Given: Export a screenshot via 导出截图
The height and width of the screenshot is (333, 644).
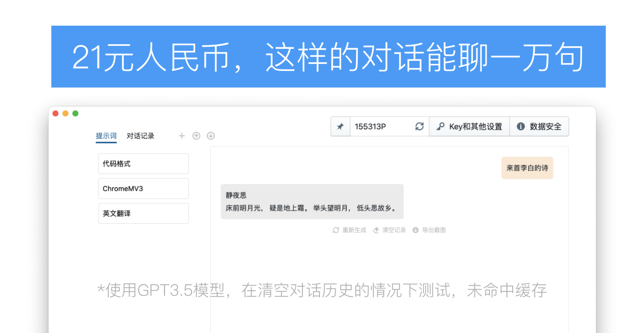Looking at the screenshot, I should (429, 230).
